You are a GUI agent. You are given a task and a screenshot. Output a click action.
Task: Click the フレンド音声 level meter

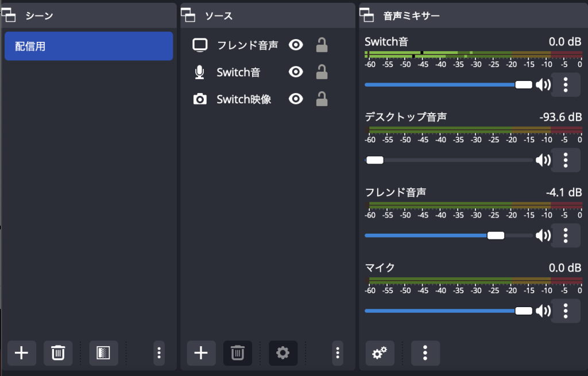(x=473, y=206)
